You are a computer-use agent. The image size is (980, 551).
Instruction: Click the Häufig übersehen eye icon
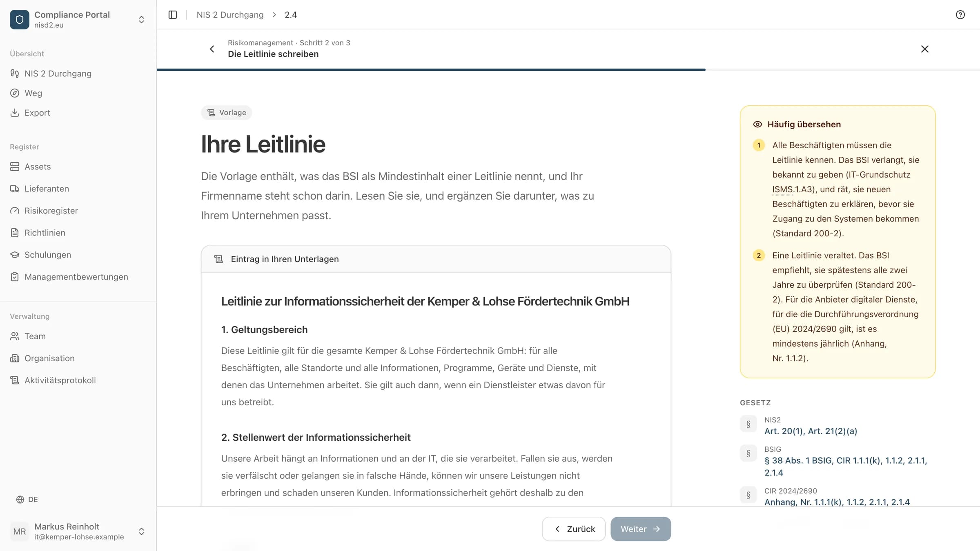coord(757,124)
